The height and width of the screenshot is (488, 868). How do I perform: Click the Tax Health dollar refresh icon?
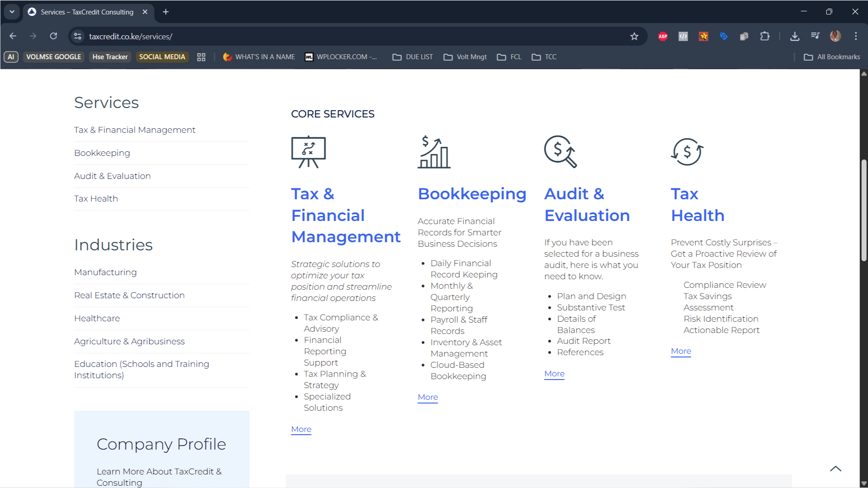(687, 152)
